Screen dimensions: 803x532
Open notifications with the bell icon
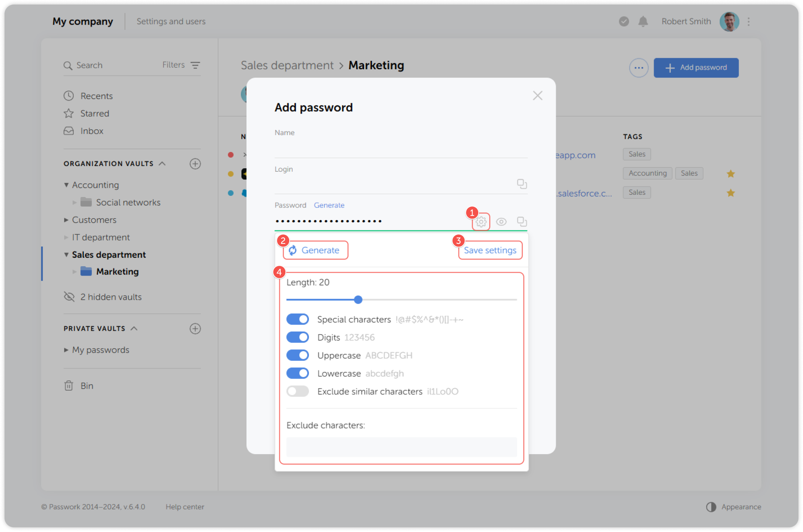[x=643, y=22]
